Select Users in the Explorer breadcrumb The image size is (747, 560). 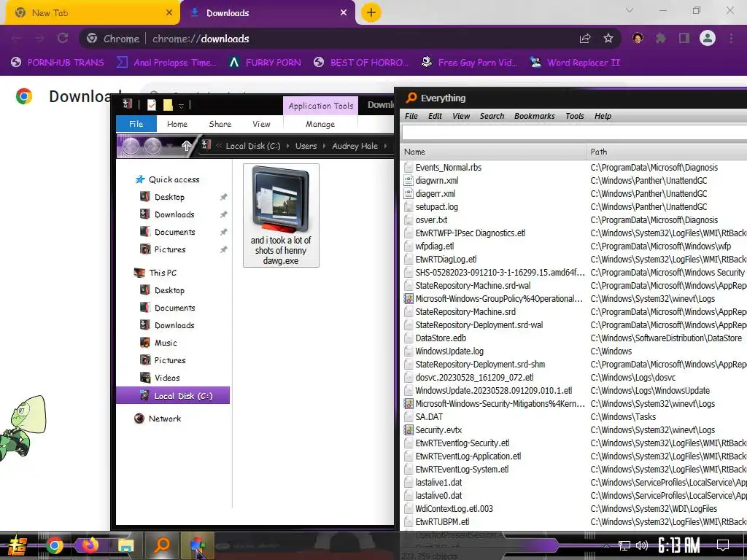coord(306,146)
